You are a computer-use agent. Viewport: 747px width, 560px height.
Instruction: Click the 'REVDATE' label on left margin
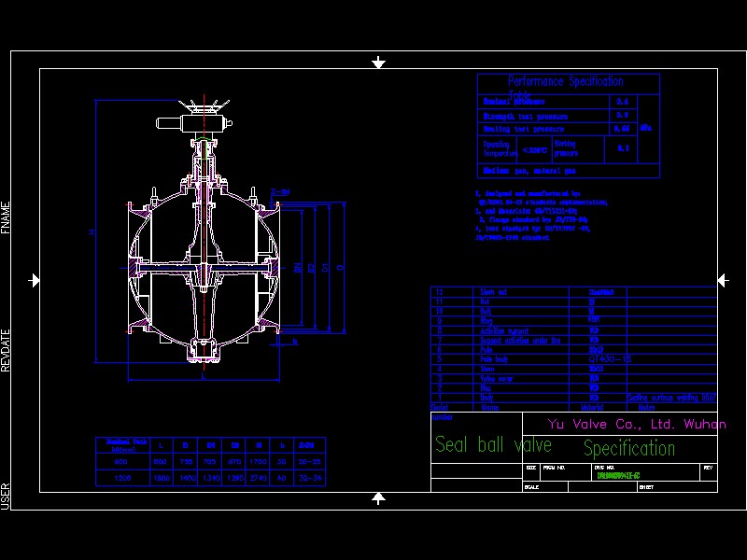click(6, 350)
